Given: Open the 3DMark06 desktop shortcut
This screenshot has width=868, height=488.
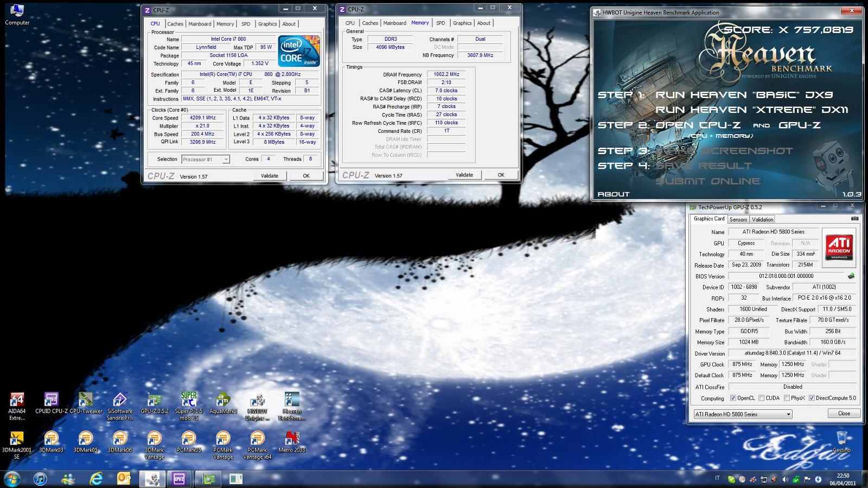Looking at the screenshot, I should point(120,442).
